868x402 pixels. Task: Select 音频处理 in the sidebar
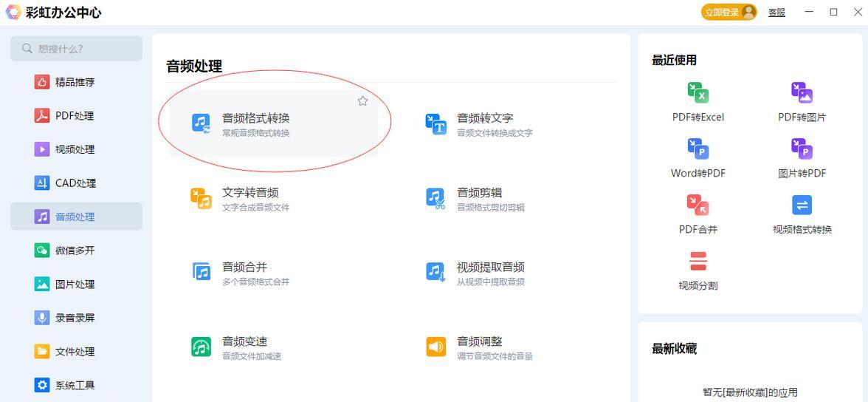click(77, 217)
